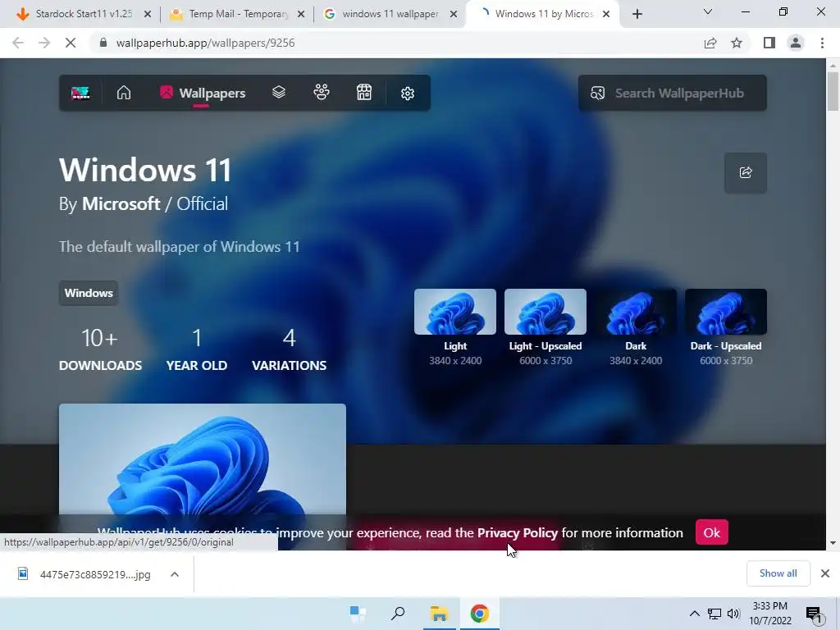Open the WallpaperHub home icon

(124, 93)
